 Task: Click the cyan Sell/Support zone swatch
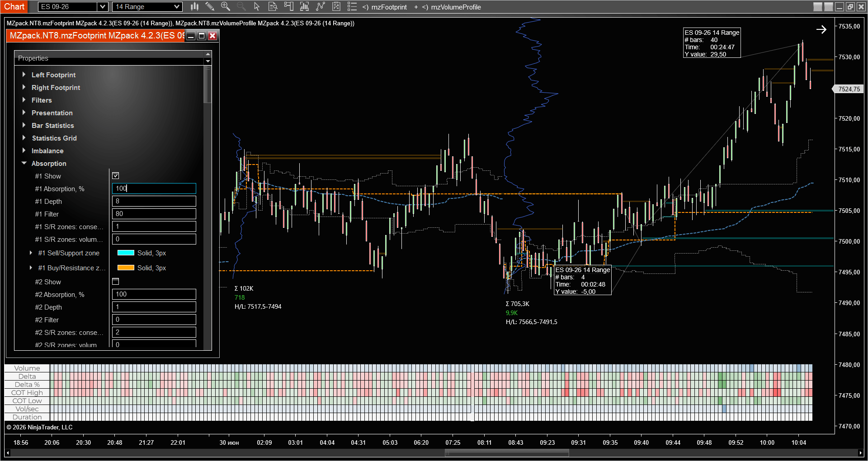pyautogui.click(x=126, y=253)
